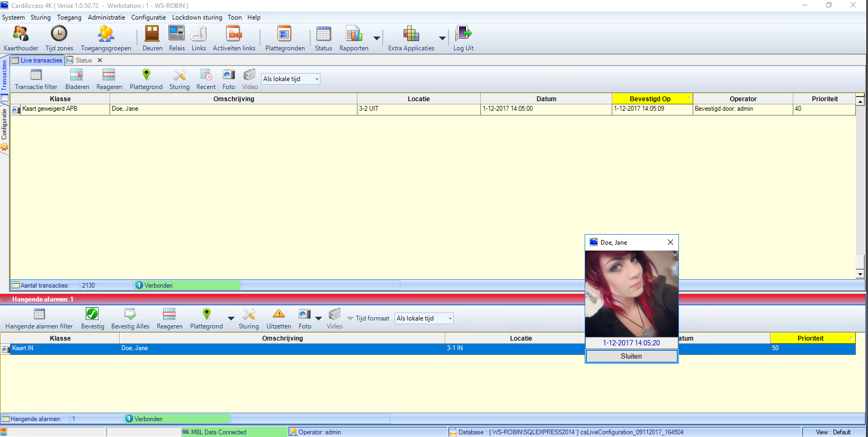Click the 3-2 UIT location cell
868x437 pixels.
tap(418, 109)
